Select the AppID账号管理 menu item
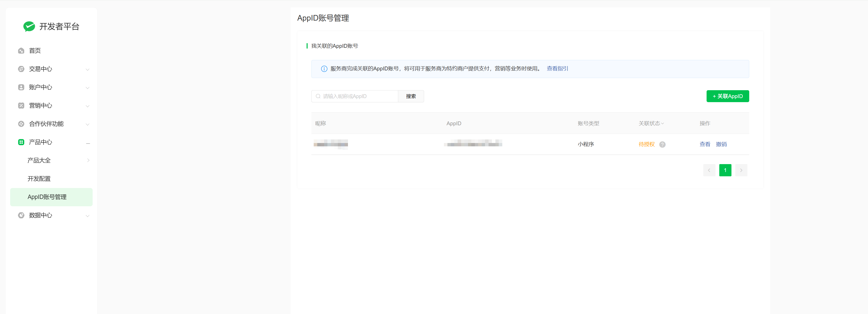This screenshot has width=868, height=314. pos(47,197)
